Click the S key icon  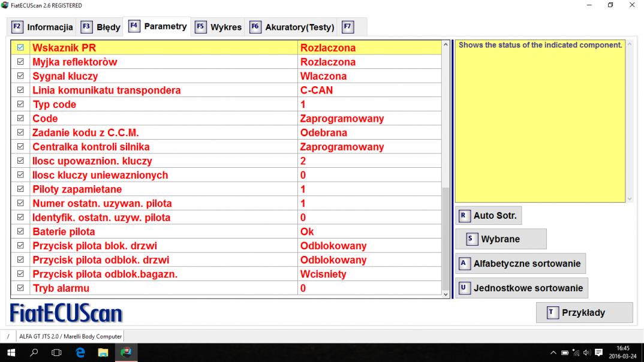(471, 239)
